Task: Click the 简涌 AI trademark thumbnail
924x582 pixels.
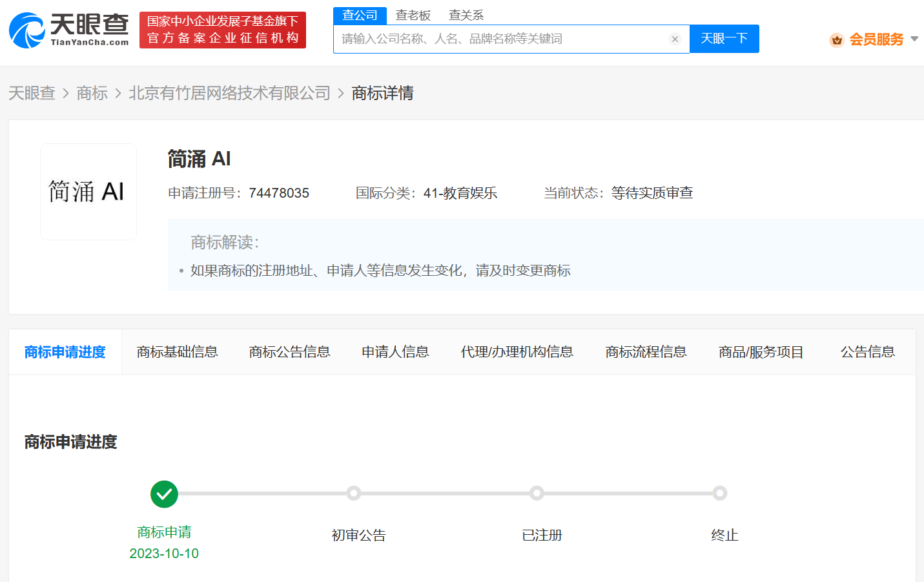Action: tap(88, 192)
